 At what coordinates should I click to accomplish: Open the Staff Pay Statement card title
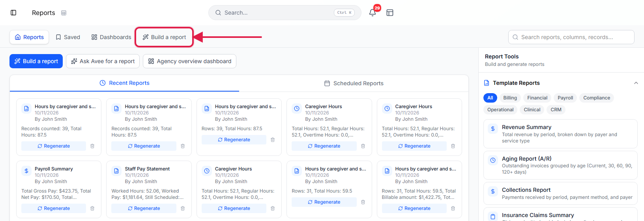[147, 169]
